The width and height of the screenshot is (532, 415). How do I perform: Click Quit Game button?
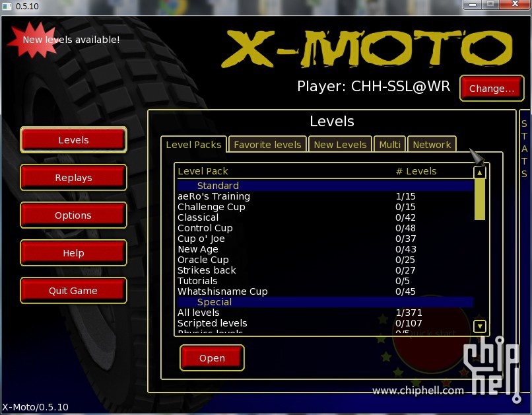pos(73,291)
